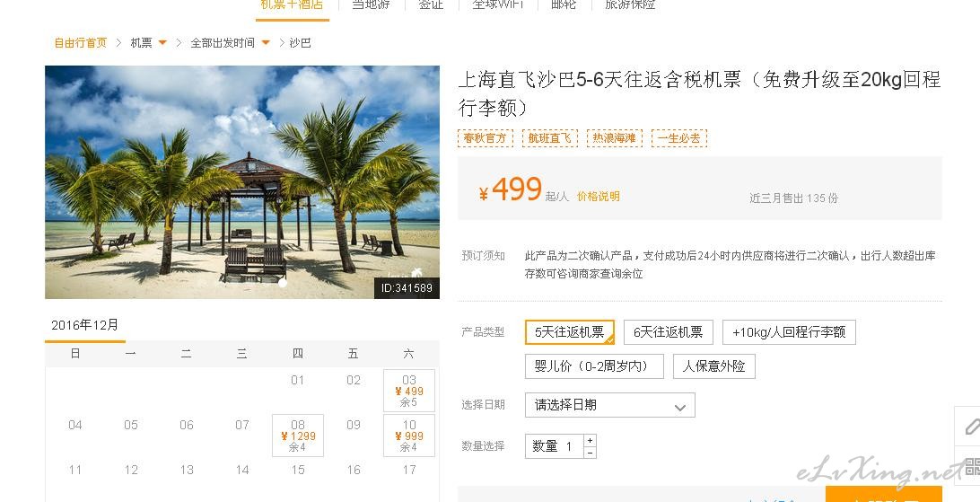Select the 5天往返机票 product type
This screenshot has height=502, width=980.
pos(570,332)
